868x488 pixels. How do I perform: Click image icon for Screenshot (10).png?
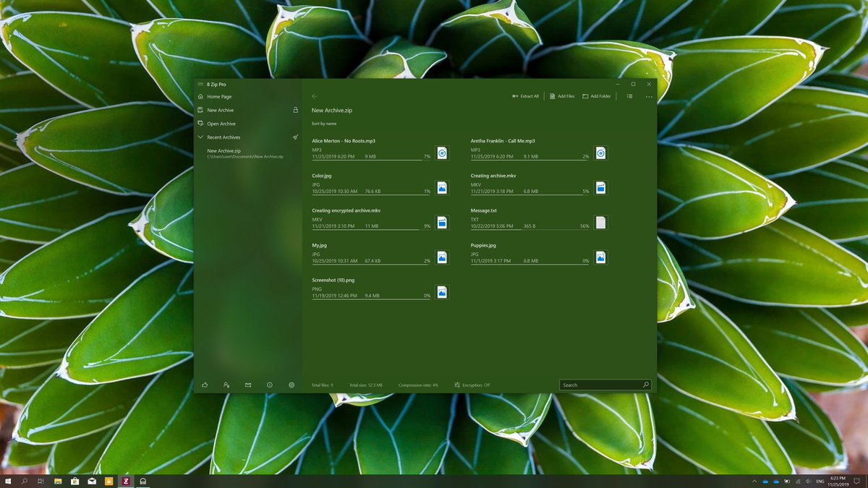[x=442, y=291]
